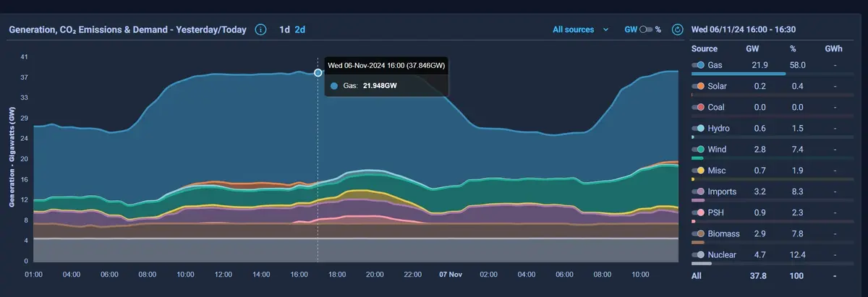Toggle the Imports source switch
The width and height of the screenshot is (868, 297).
coord(699,191)
